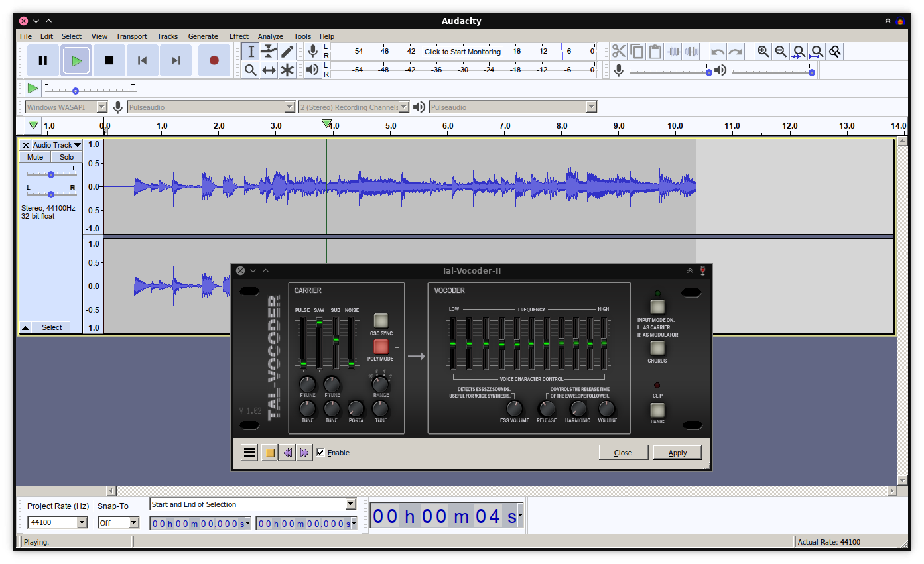This screenshot has width=924, height=564.
Task: Toggle the OSC SYNC button
Action: (x=381, y=321)
